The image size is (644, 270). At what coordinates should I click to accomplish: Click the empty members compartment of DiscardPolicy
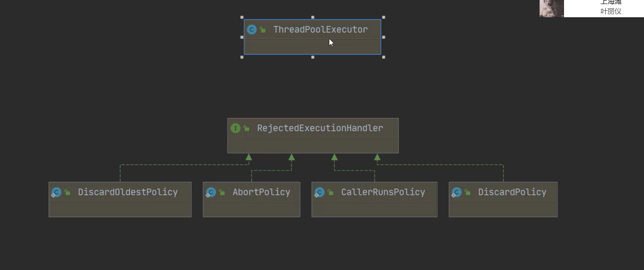[503, 209]
